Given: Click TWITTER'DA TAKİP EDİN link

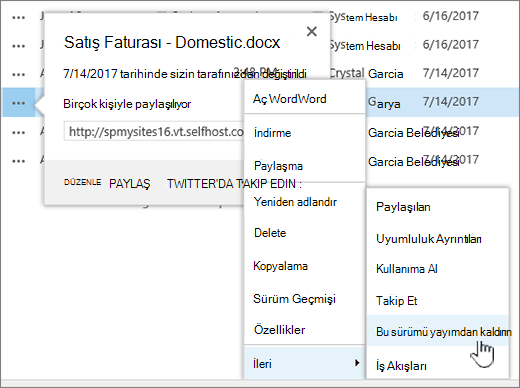Looking at the screenshot, I should pos(234,184).
